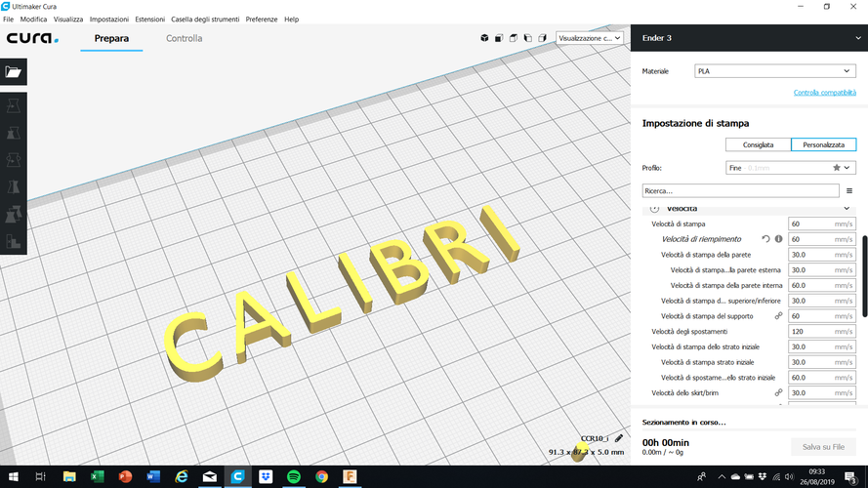Select the Scale tool in sidebar
Image resolution: width=868 pixels, height=488 pixels.
pyautogui.click(x=14, y=134)
